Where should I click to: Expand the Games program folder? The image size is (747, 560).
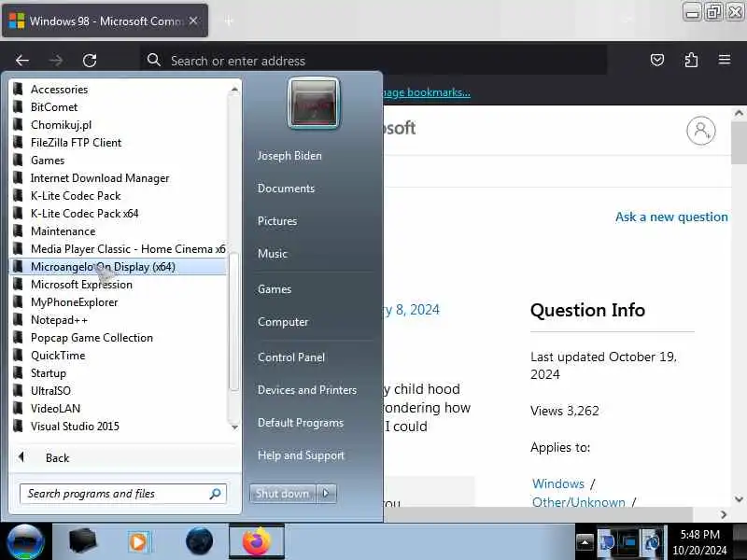point(119,160)
